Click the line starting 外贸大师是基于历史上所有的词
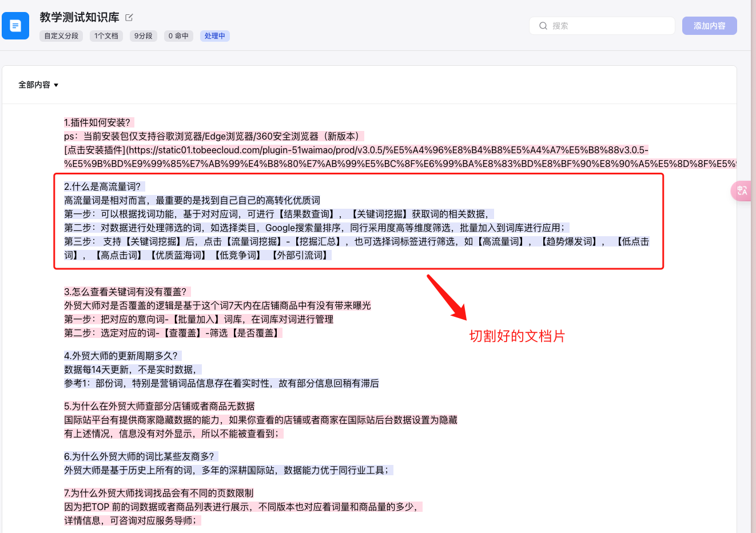This screenshot has height=533, width=756. (228, 470)
